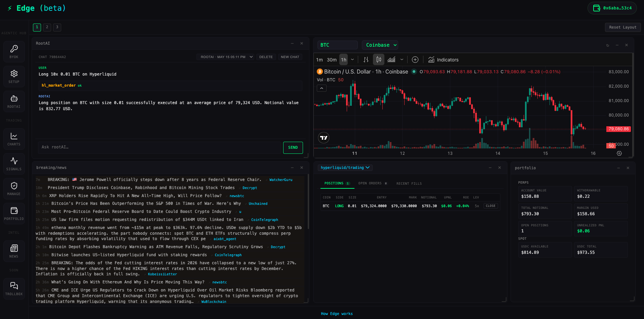
Task: Click the UNREALIZED PNL $0.06 card
Action: 601,229
